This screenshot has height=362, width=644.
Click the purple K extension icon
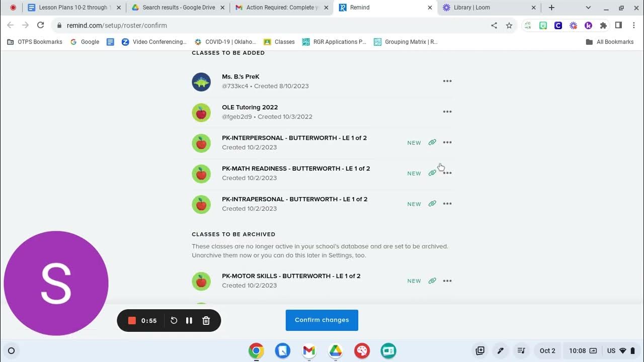588,25
